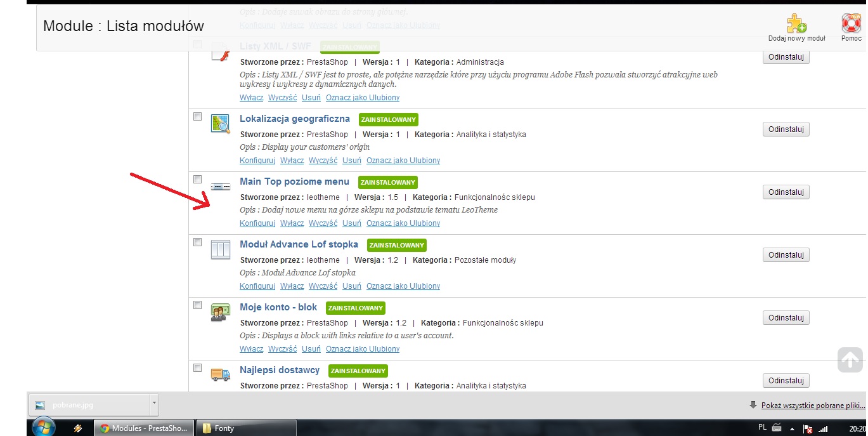Check the Moduł Advance Lof stopka checkbox
The height and width of the screenshot is (436, 868).
click(x=197, y=242)
